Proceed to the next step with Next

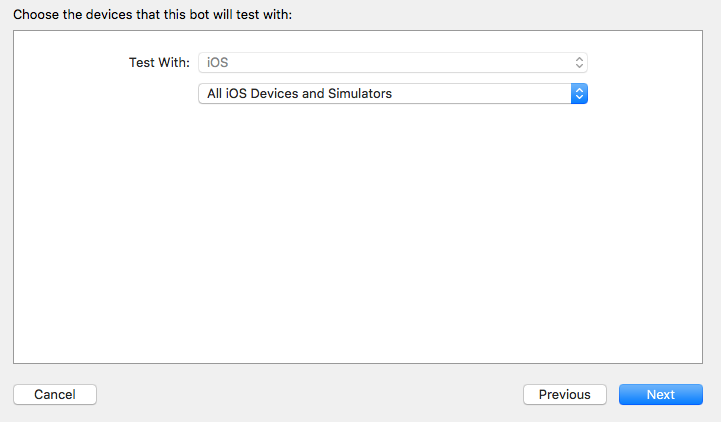(x=660, y=394)
